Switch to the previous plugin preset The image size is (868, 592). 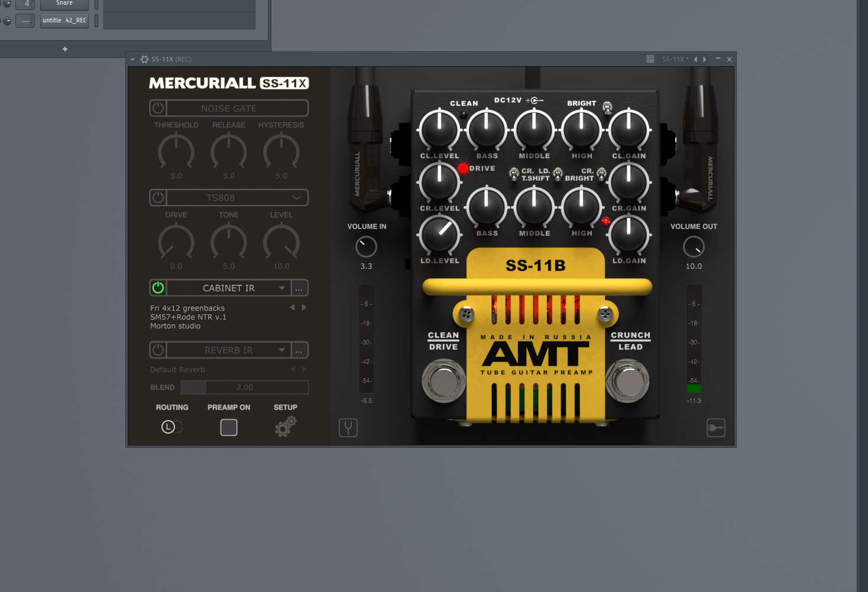pyautogui.click(x=696, y=59)
